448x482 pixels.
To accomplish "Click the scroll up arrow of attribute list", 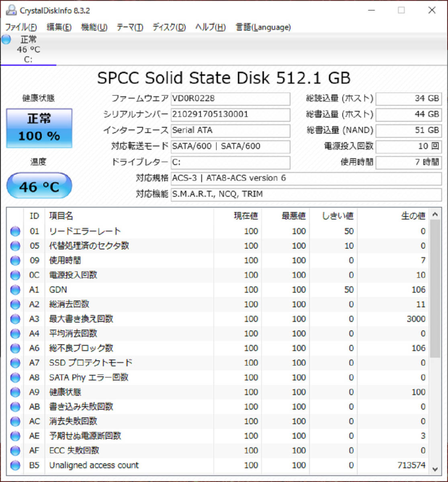I will [435, 214].
